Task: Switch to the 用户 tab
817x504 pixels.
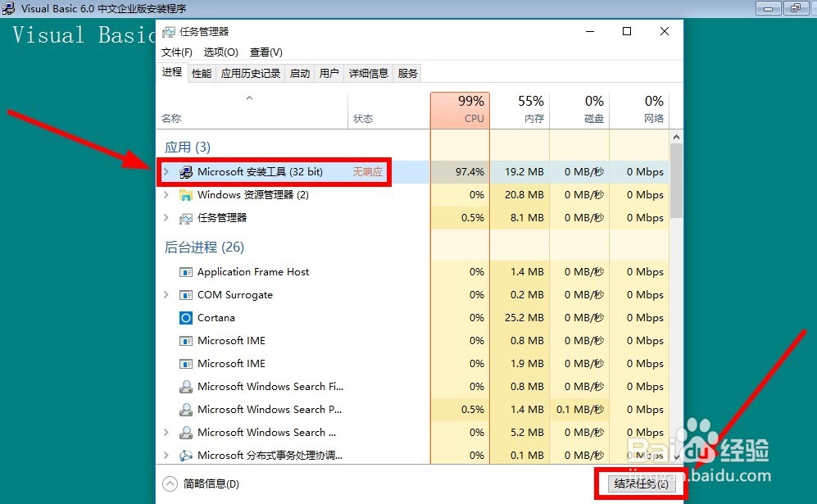Action: pyautogui.click(x=329, y=74)
